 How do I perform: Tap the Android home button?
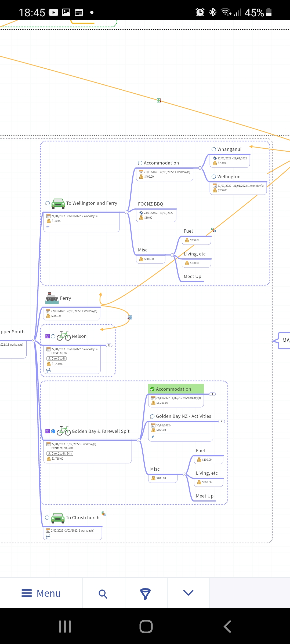[146, 627]
